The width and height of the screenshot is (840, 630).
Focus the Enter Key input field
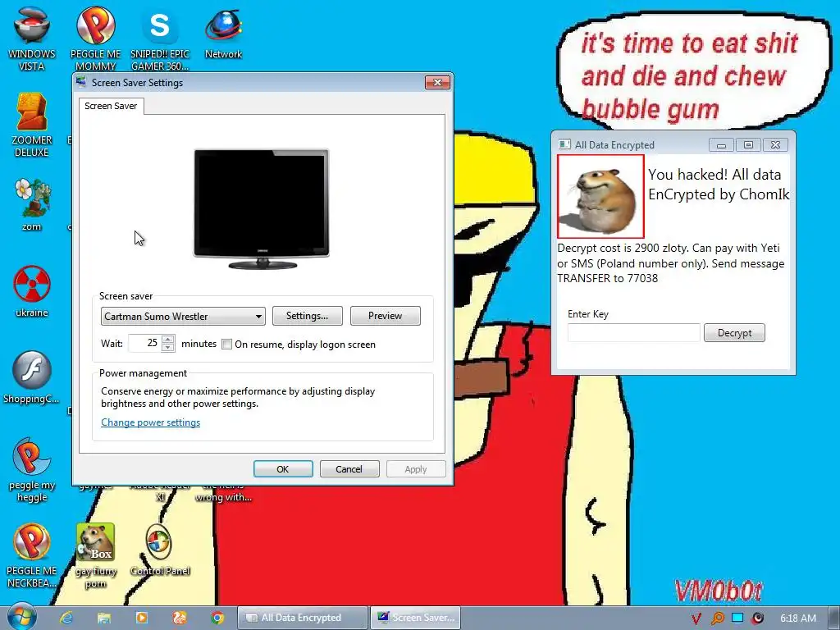(x=634, y=333)
